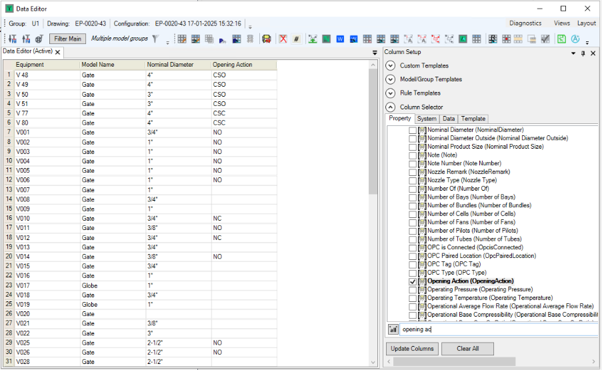Click the dark blue W export icon
Viewport: 602px width, 370px height.
tap(354, 39)
